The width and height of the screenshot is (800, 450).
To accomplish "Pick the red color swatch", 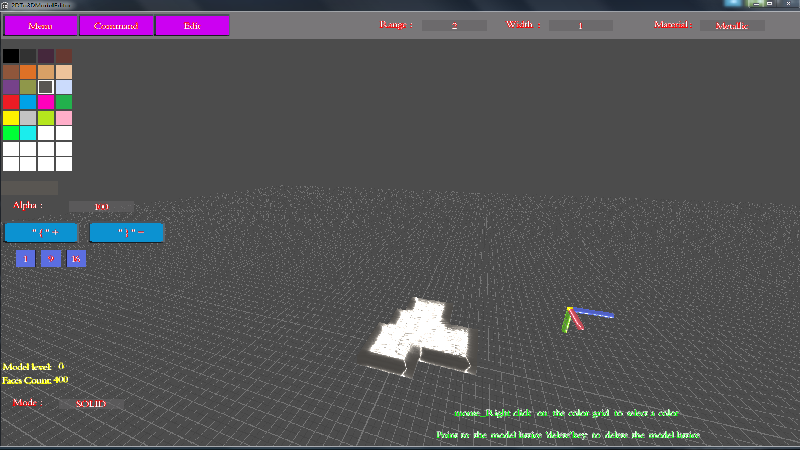I will click(x=11, y=102).
